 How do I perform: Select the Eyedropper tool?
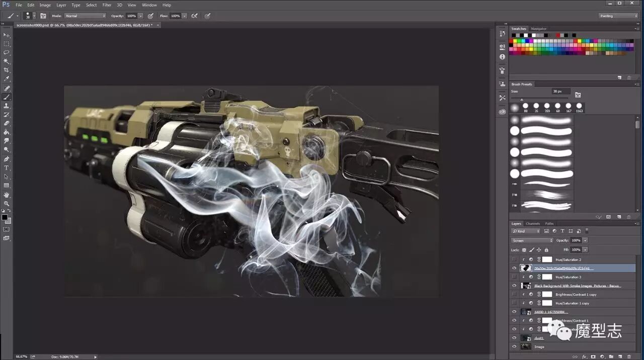7,79
